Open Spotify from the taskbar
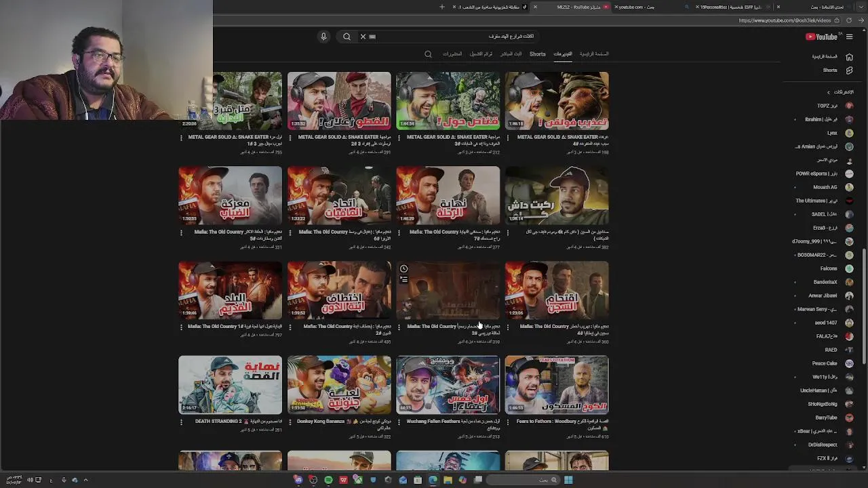Viewport: 868px width, 488px height. [328, 480]
